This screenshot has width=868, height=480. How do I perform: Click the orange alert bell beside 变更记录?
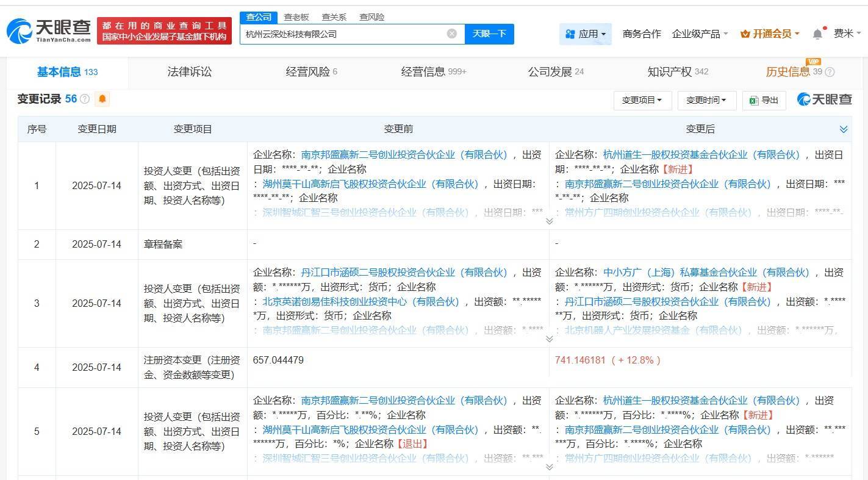point(102,99)
